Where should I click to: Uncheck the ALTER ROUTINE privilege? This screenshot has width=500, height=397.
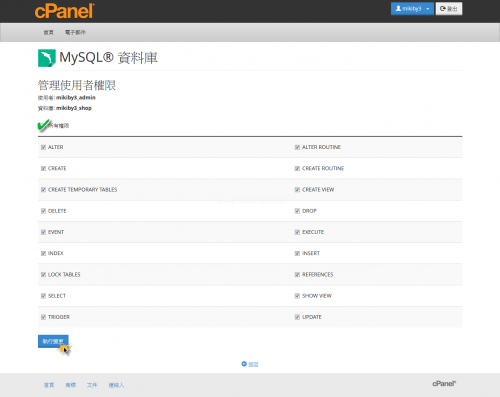(x=297, y=147)
